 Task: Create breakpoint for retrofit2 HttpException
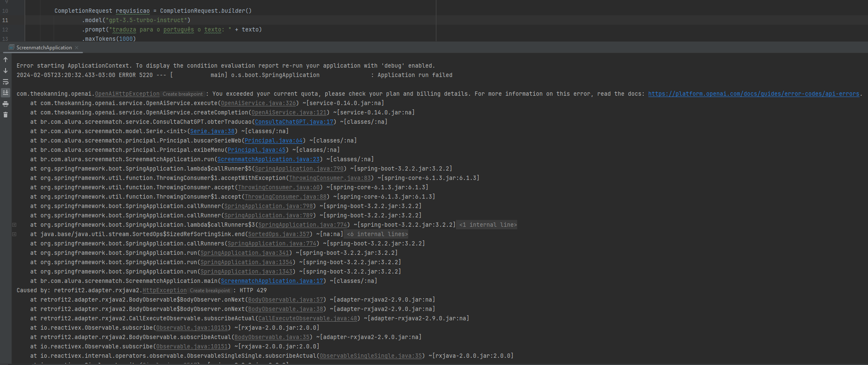tap(210, 291)
